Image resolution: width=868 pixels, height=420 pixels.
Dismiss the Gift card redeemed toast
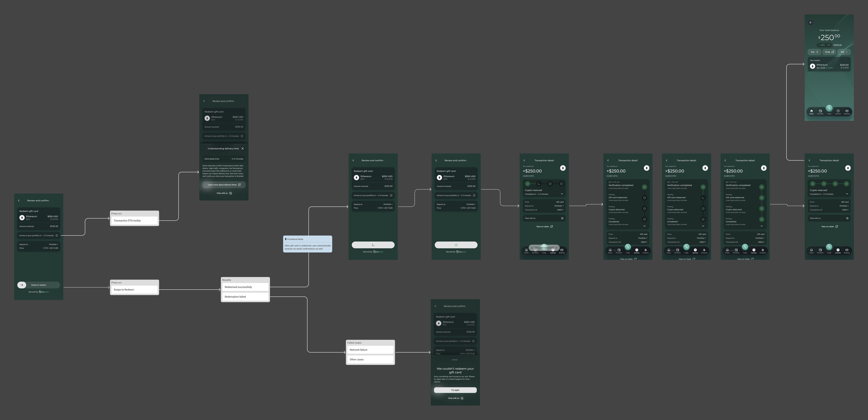tap(556, 248)
